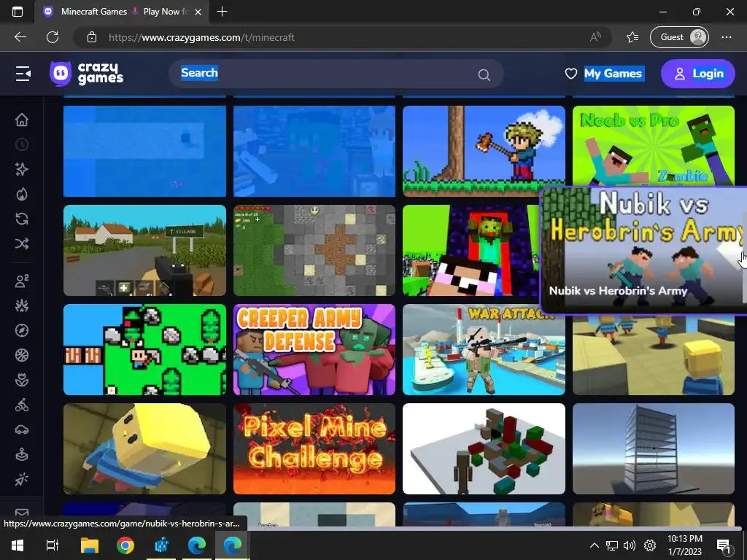Open the browser favorites star icon

tap(632, 37)
